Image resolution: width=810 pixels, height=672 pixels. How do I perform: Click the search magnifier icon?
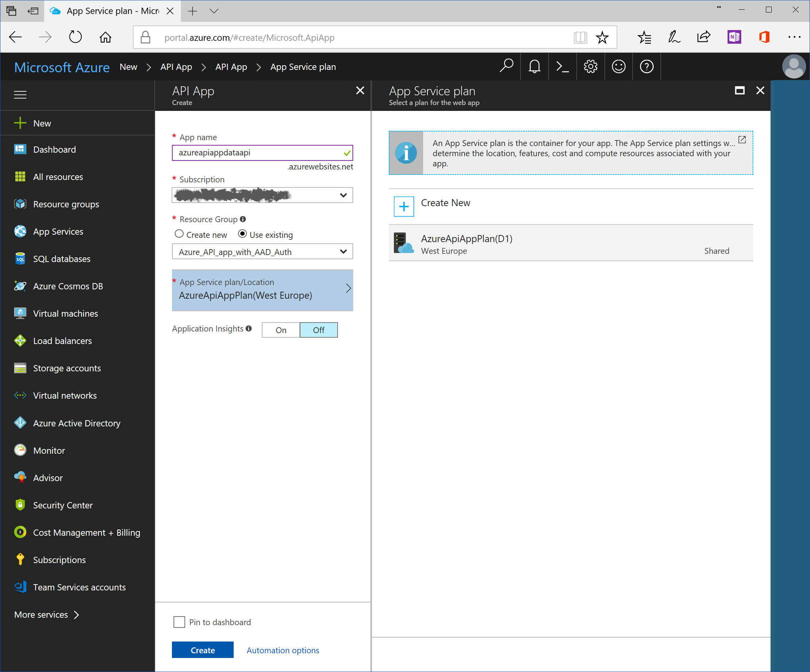[x=506, y=66]
